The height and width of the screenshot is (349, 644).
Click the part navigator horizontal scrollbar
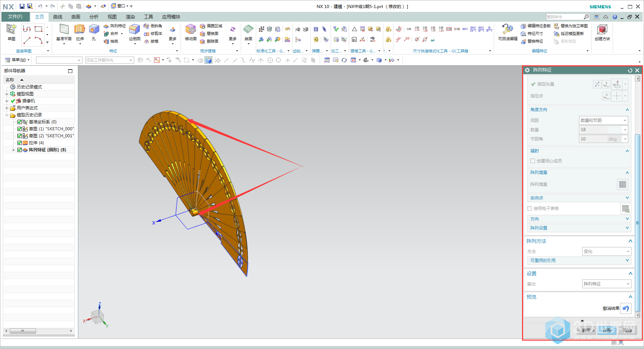23,331
